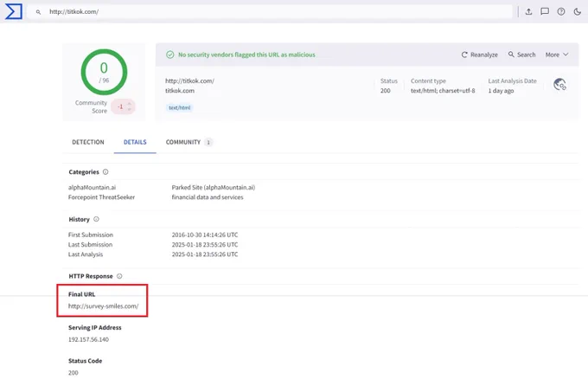Click the History info icon

point(96,219)
